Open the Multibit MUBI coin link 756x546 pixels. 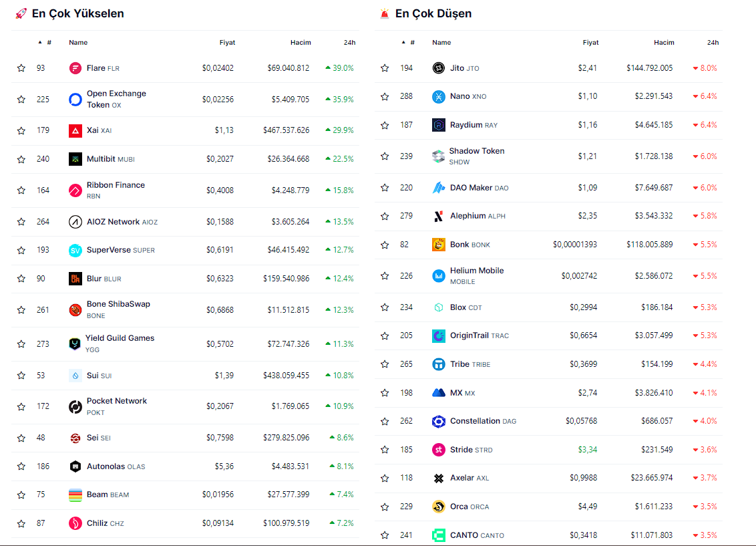point(110,159)
